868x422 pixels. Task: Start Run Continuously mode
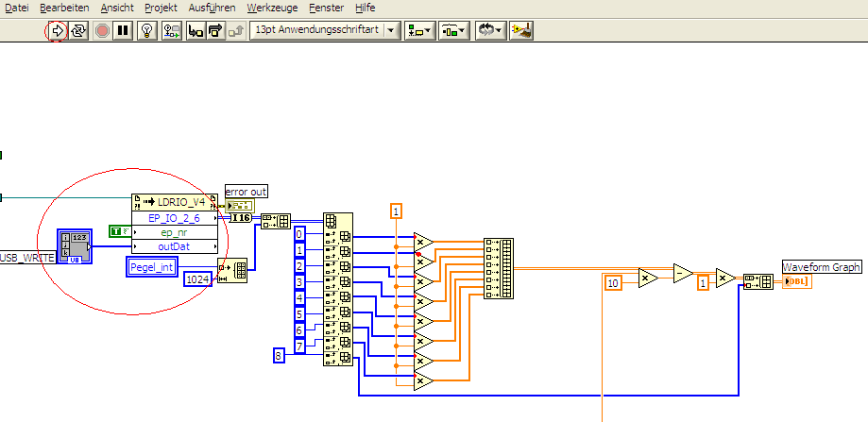tap(78, 30)
